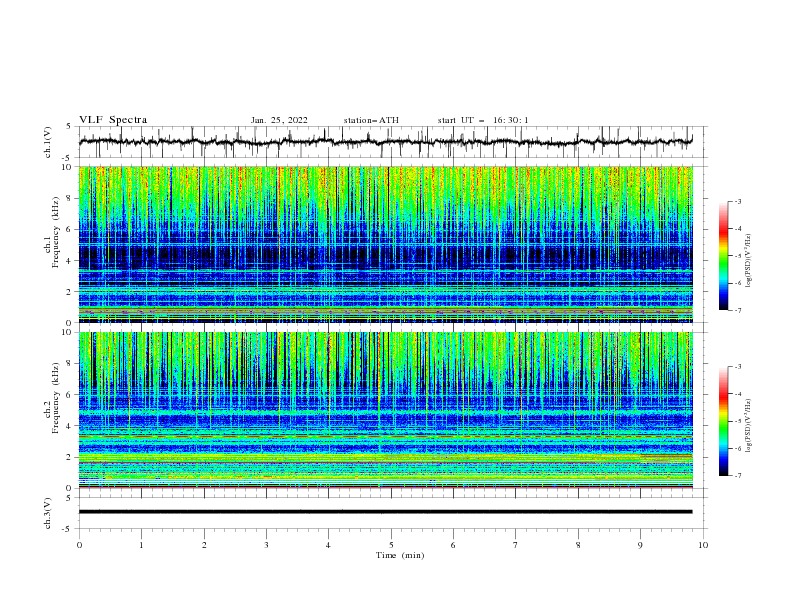Click the "ch.3(V)" axis label
Image resolution: width=792 pixels, height=612 pixels.
pyautogui.click(x=48, y=513)
